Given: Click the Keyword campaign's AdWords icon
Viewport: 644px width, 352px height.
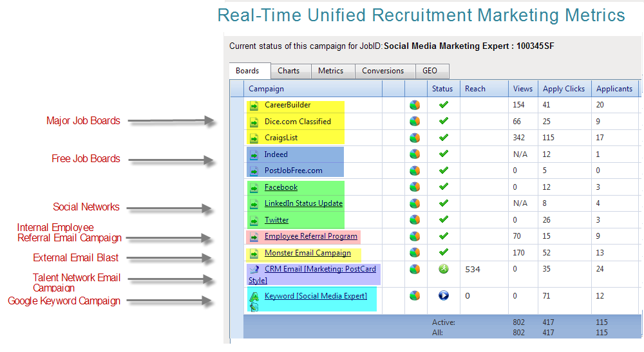Looking at the screenshot, I should pos(254,297).
